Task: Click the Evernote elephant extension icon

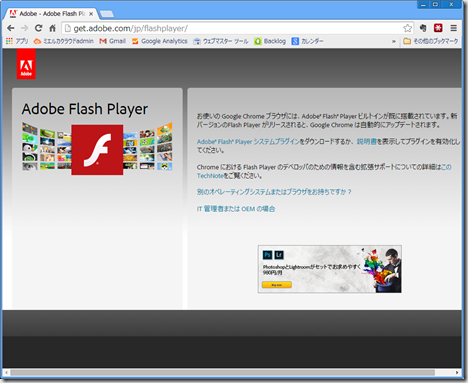Action: pos(423,28)
